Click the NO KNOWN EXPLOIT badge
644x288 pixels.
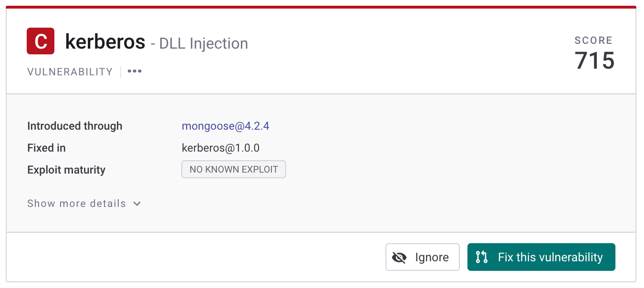pos(233,170)
